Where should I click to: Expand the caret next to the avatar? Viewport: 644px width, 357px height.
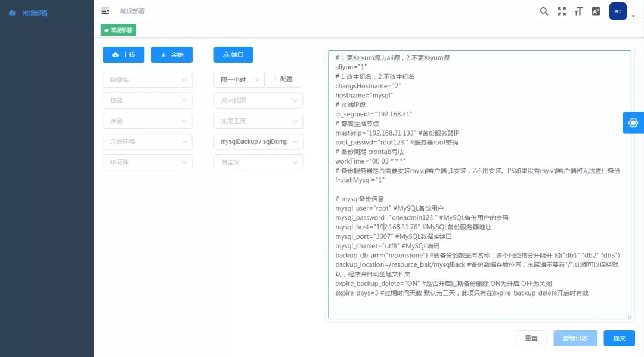[x=633, y=16]
